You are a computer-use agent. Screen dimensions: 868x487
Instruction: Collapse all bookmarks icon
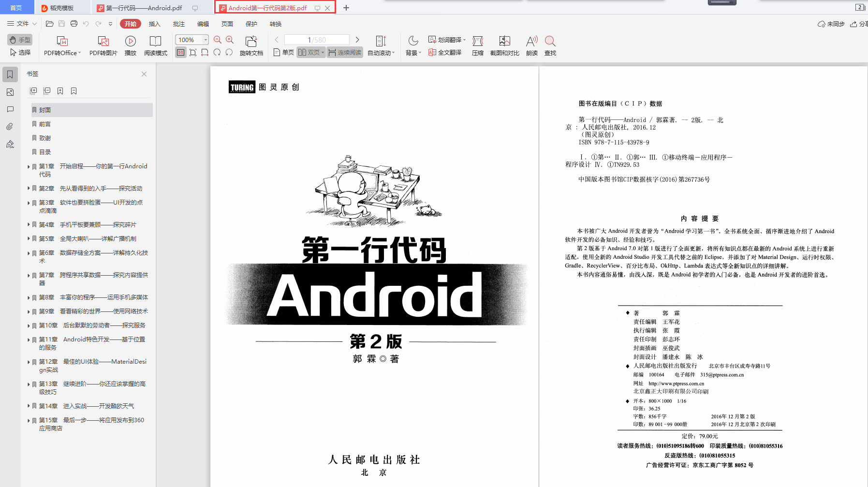[x=47, y=91]
